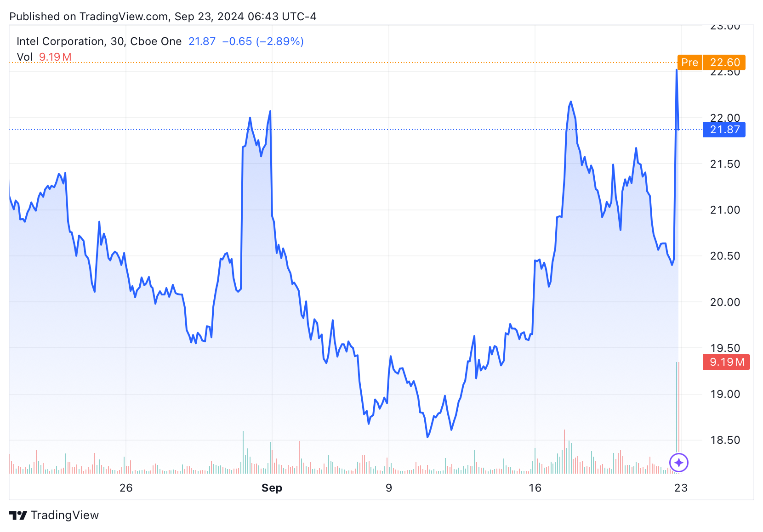Click the 21.87 value in the legend

point(202,41)
